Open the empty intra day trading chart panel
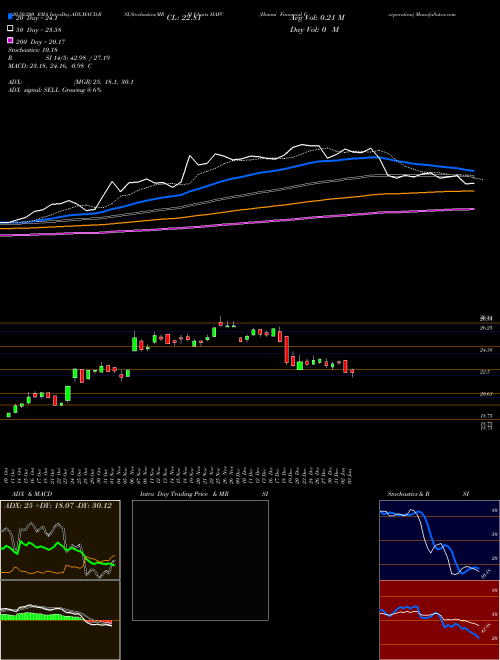Viewport: 500px width, 660px height. click(x=200, y=560)
